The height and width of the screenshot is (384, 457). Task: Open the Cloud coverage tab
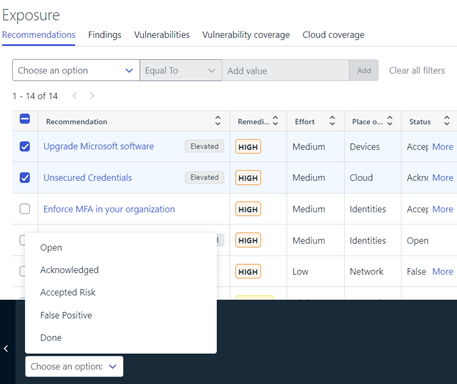333,35
